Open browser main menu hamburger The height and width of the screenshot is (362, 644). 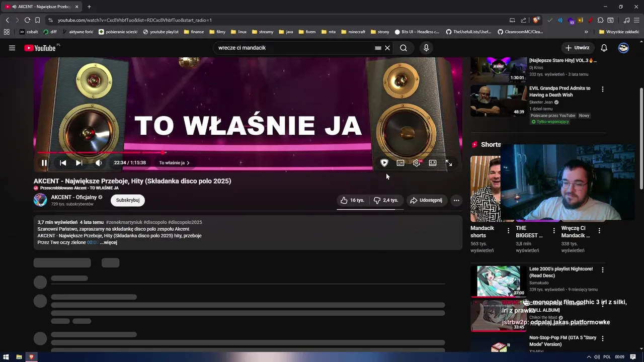(636, 20)
